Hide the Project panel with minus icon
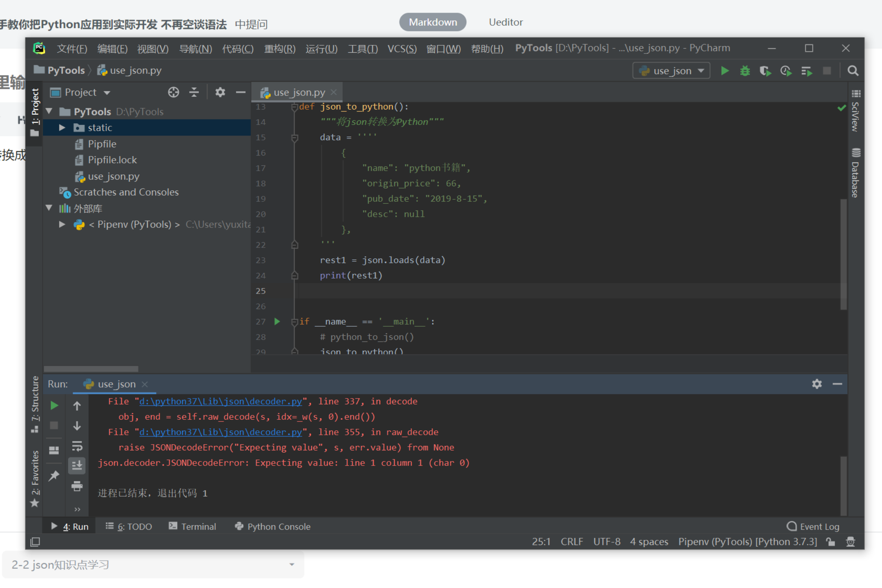The width and height of the screenshot is (882, 588). [241, 92]
